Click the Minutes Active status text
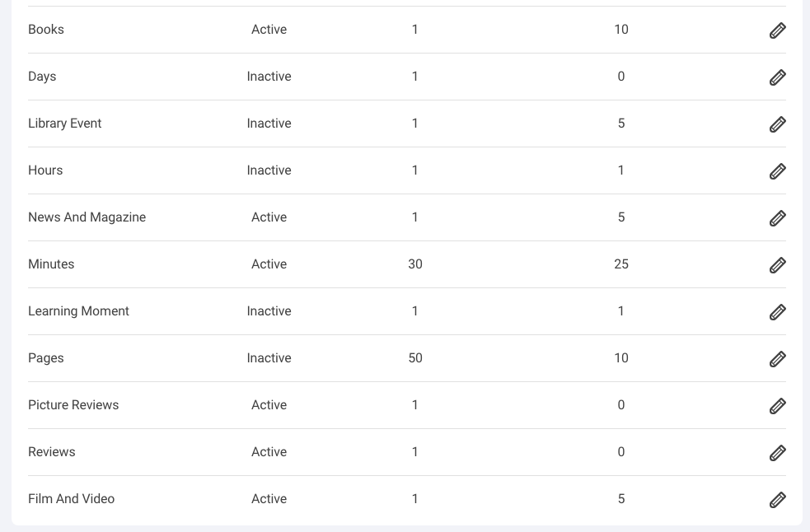Screen dimensions: 810x532 [269, 264]
